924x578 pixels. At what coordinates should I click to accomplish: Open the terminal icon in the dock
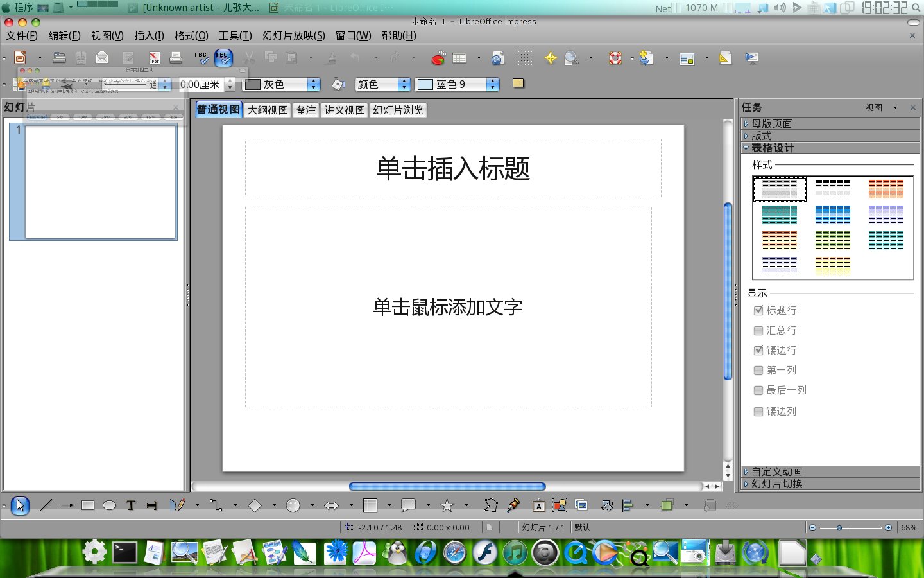click(124, 552)
